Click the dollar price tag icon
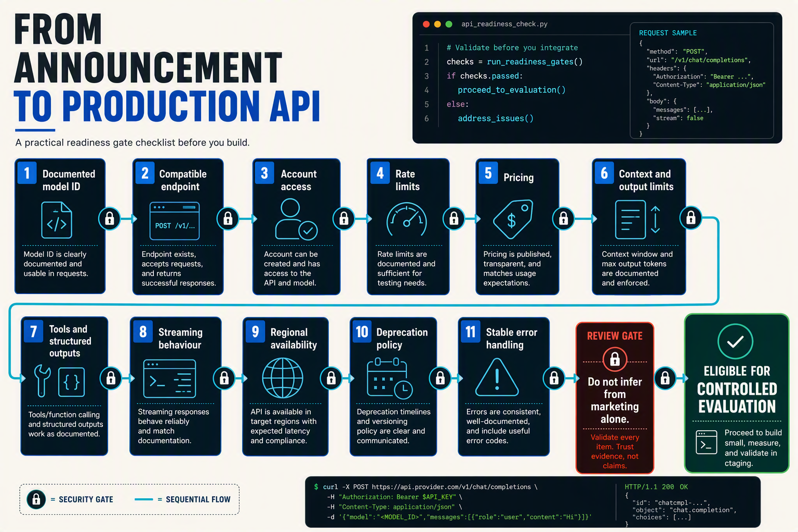Image resolution: width=798 pixels, height=532 pixels. [x=513, y=219]
